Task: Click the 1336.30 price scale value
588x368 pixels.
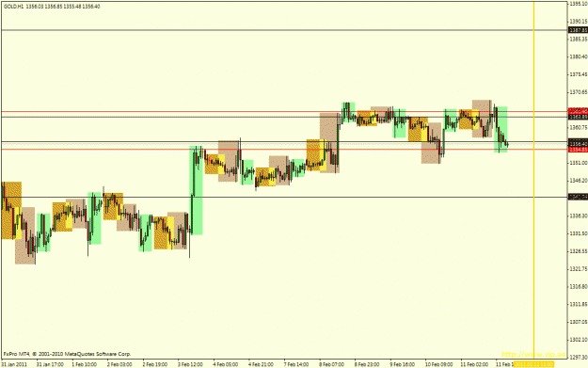Action: [579, 216]
